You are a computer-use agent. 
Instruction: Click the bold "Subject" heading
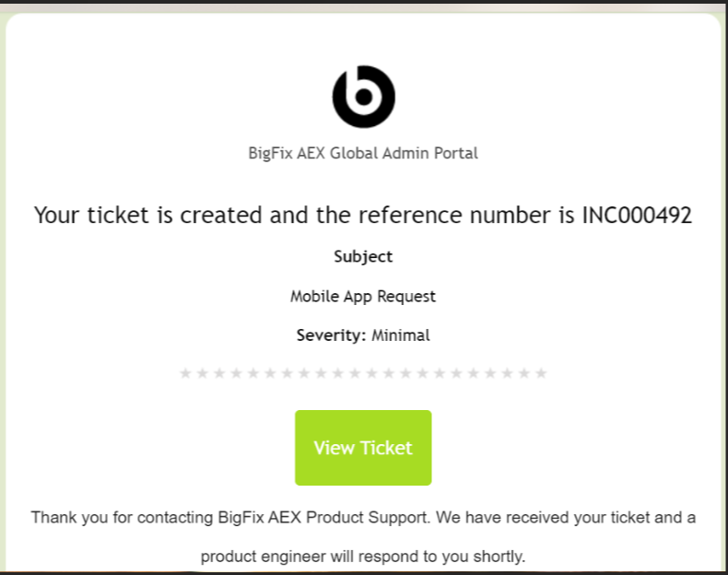pyautogui.click(x=363, y=257)
